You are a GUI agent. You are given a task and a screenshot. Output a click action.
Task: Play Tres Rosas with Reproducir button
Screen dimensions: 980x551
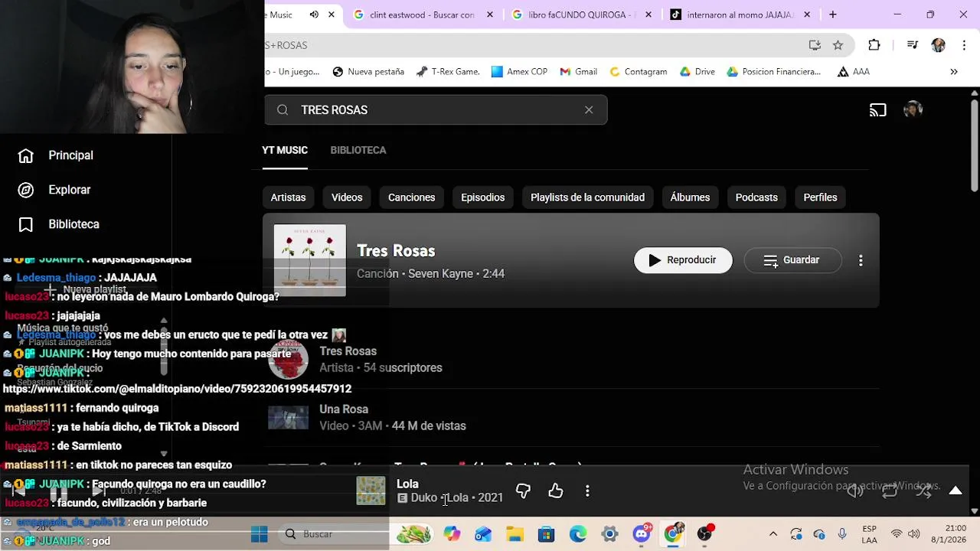(683, 260)
